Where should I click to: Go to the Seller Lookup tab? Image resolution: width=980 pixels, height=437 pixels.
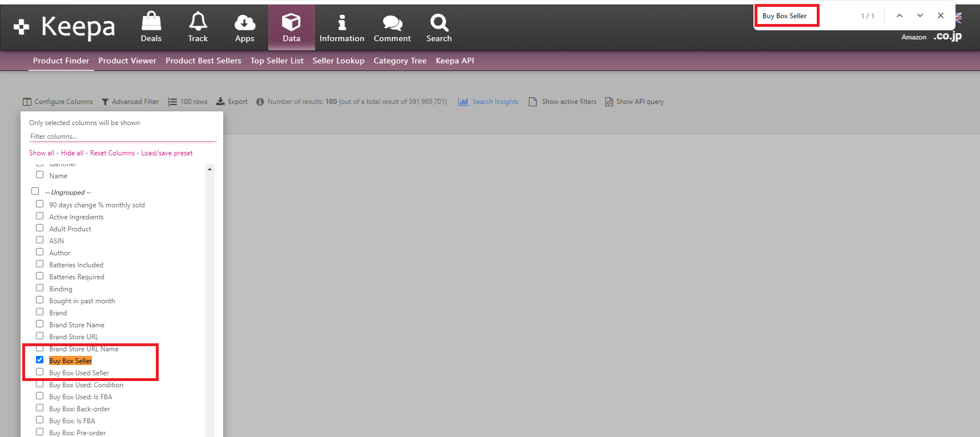(338, 61)
